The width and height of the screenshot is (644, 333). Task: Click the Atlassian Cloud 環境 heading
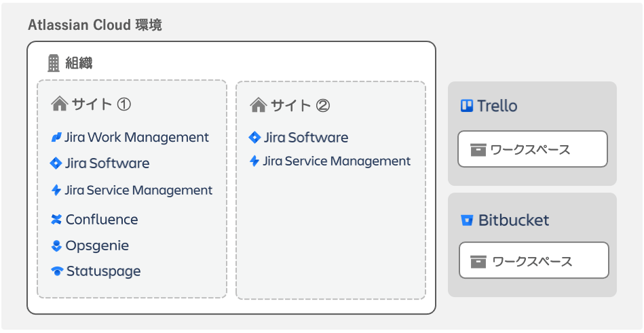pos(95,25)
